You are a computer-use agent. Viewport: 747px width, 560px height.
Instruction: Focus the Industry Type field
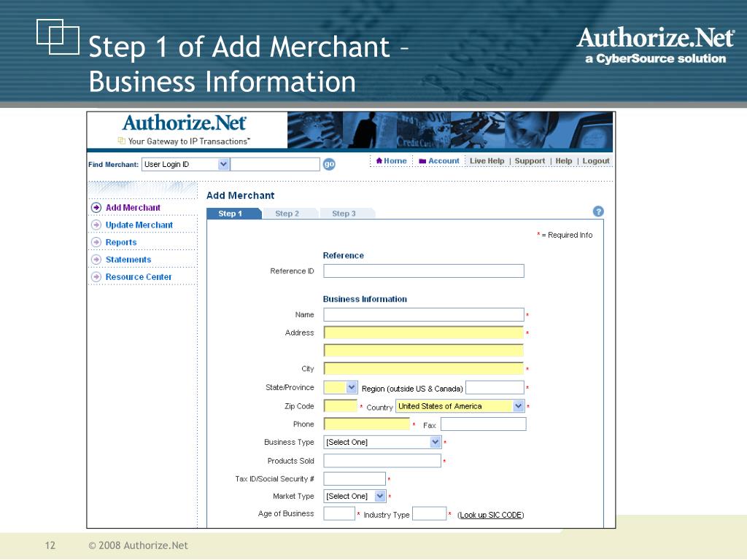point(429,514)
